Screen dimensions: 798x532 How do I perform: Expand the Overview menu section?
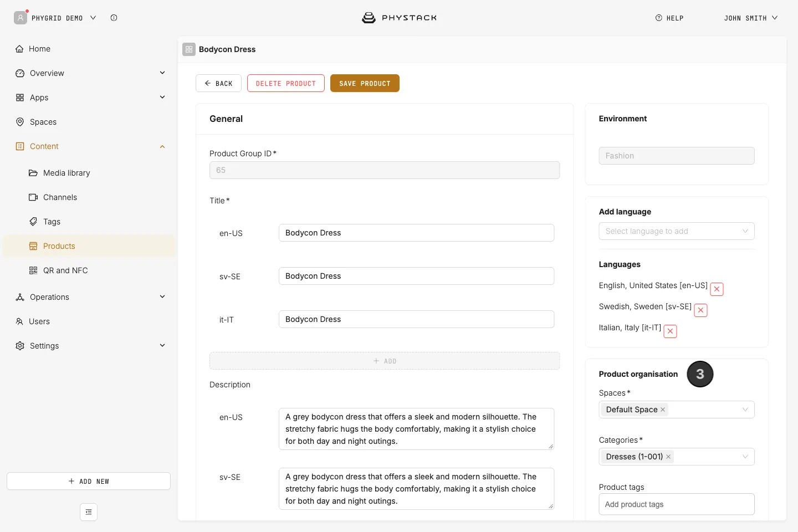[162, 73]
